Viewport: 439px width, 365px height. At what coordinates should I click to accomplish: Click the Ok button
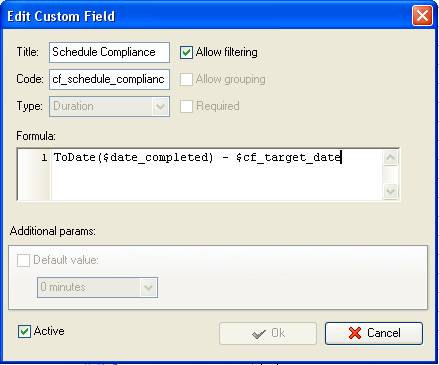coord(268,333)
